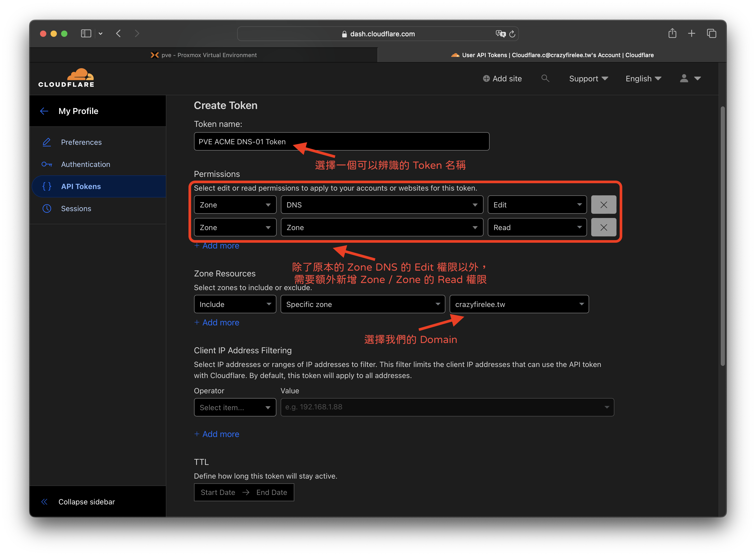Open Sessions in the sidebar
The image size is (756, 556).
point(76,209)
